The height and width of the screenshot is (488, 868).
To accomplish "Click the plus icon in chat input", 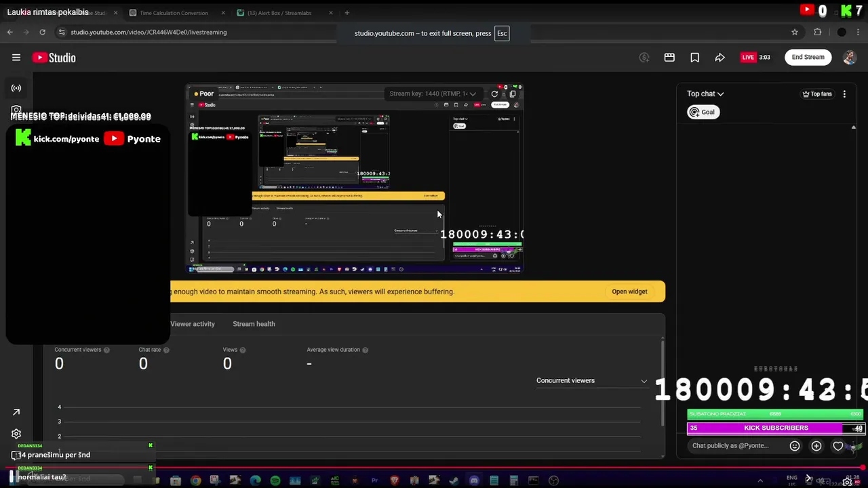I will [x=816, y=446].
